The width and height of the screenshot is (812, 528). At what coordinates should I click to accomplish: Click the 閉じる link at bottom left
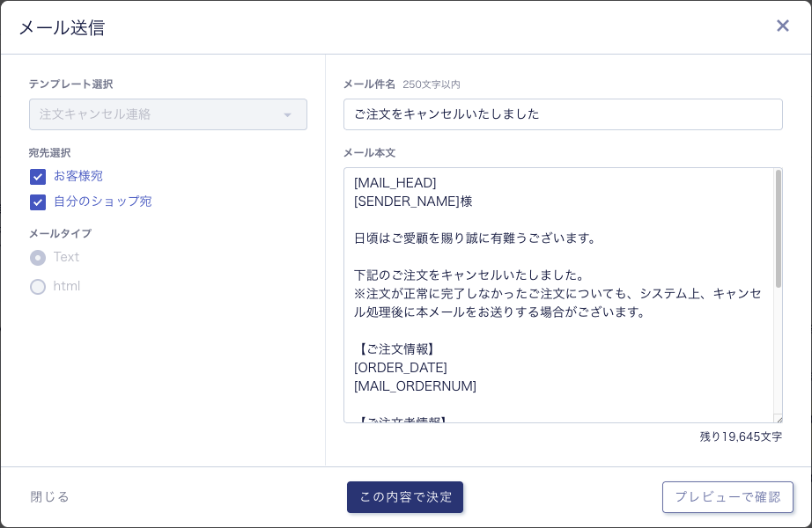(x=49, y=497)
